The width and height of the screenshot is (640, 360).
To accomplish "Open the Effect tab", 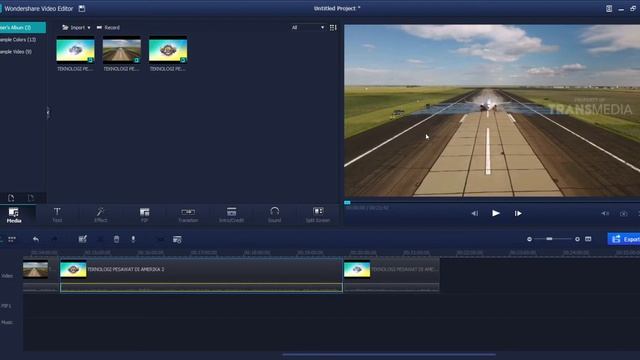I will pyautogui.click(x=100, y=215).
